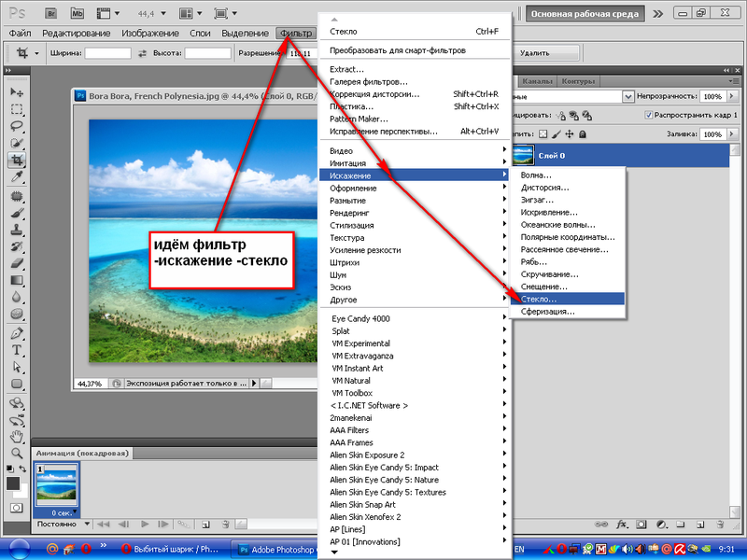Screen dimensions: 747x560
Task: Select the Quick Selection tool
Action: click(17, 143)
